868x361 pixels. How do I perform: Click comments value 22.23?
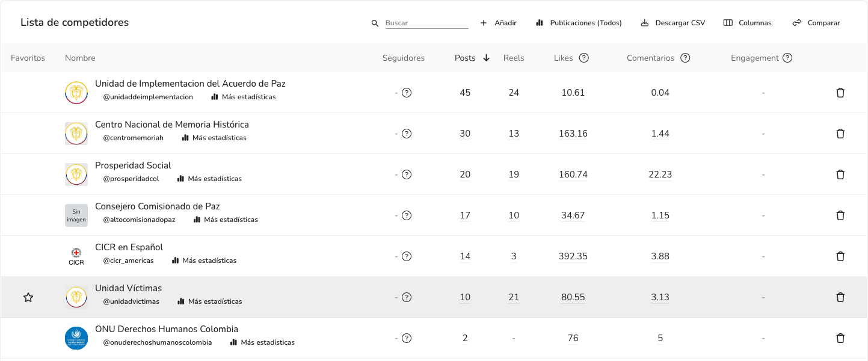pyautogui.click(x=660, y=174)
